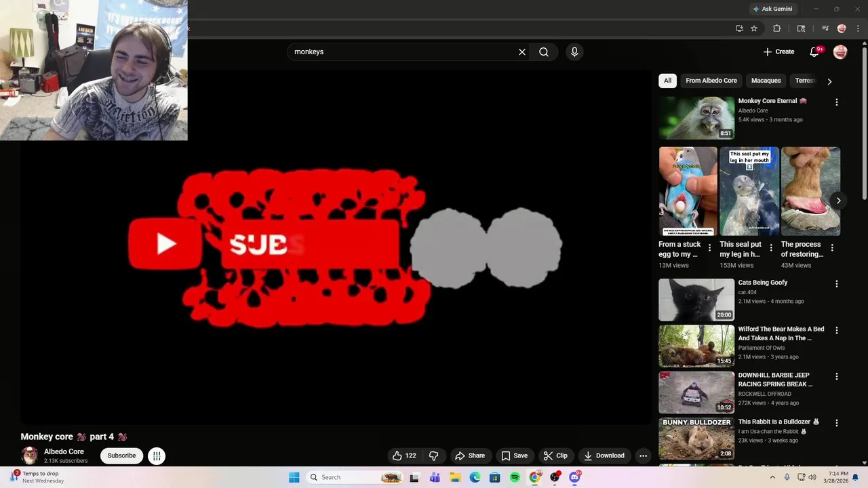The height and width of the screenshot is (488, 868).
Task: Share the Monkey core video
Action: [x=470, y=455]
